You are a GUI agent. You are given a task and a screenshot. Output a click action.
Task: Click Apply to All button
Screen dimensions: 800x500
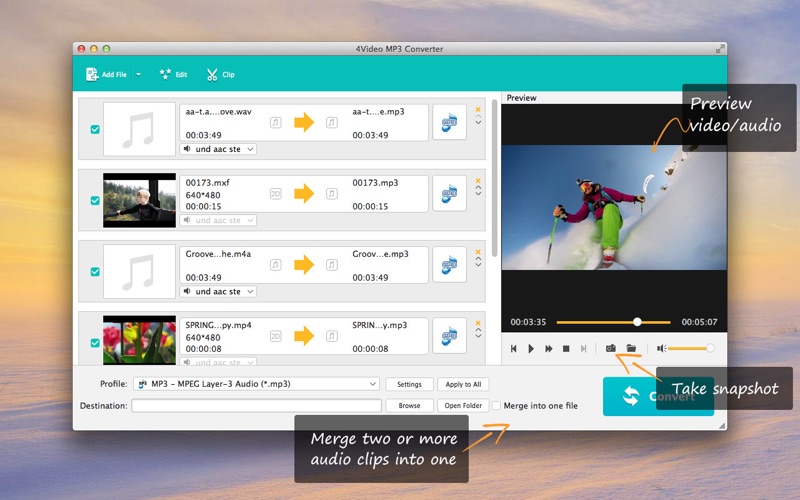(x=463, y=384)
